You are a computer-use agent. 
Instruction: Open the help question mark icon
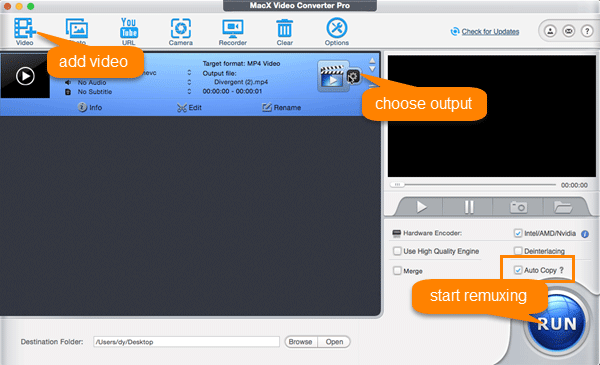pyautogui.click(x=587, y=31)
